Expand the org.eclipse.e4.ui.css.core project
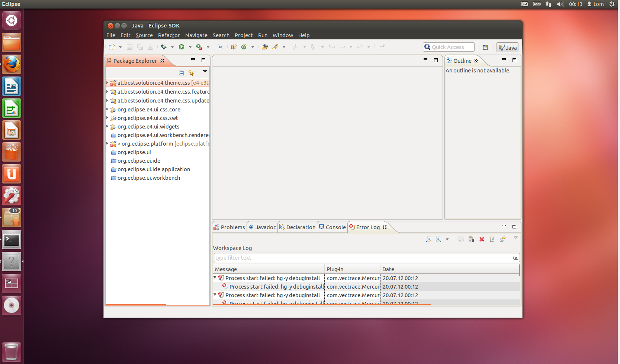This screenshot has width=620, height=364. [x=107, y=109]
